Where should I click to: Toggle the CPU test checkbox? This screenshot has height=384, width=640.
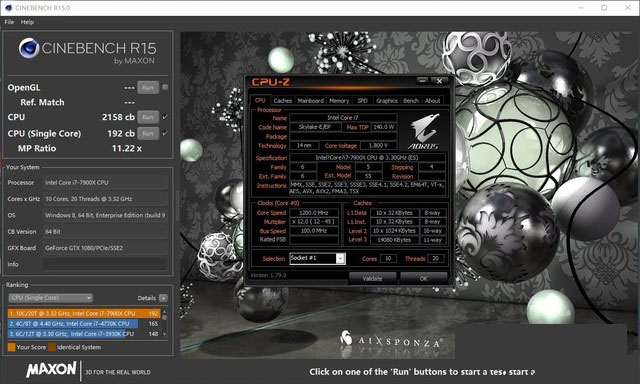(x=165, y=117)
